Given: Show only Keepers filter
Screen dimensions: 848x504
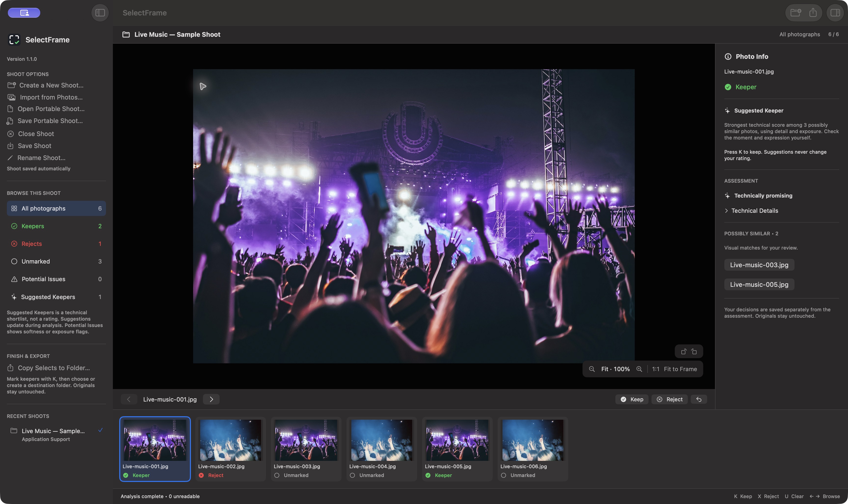Looking at the screenshot, I should [x=56, y=226].
